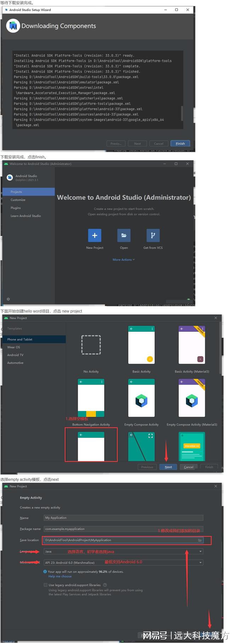
Task: Click the Open folder icon on Welcome screen
Action: click(x=124, y=235)
